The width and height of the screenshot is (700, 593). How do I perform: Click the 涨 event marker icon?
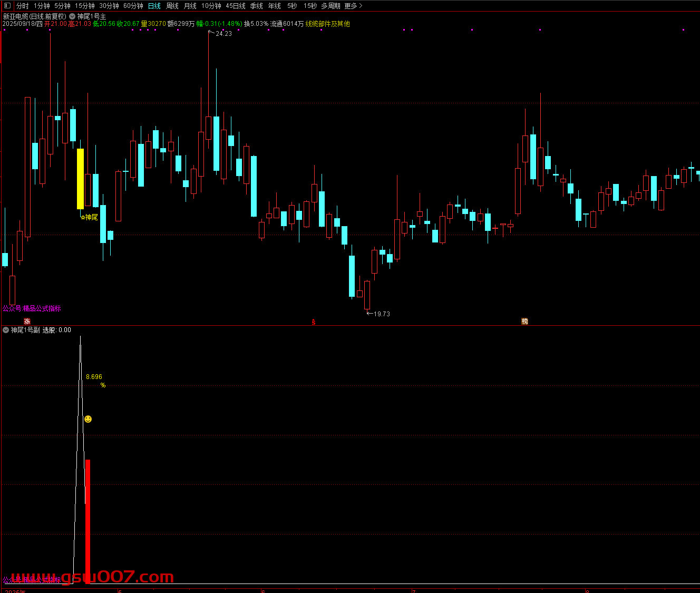(27, 322)
